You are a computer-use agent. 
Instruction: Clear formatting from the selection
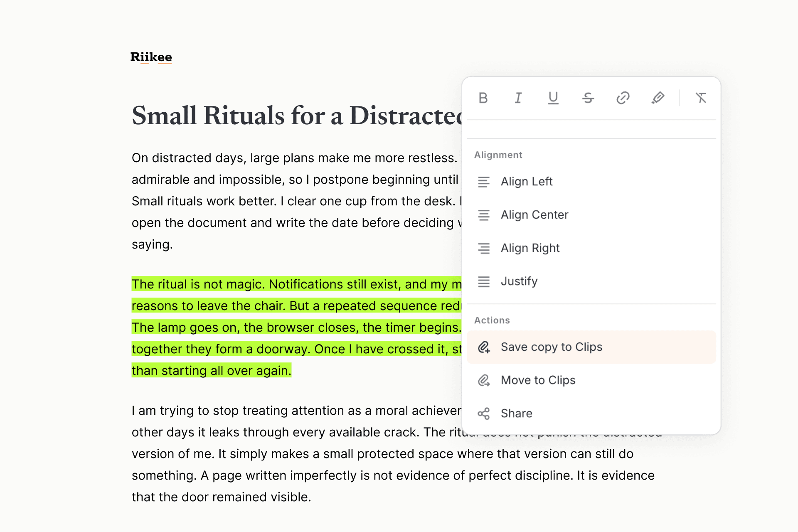(x=701, y=98)
